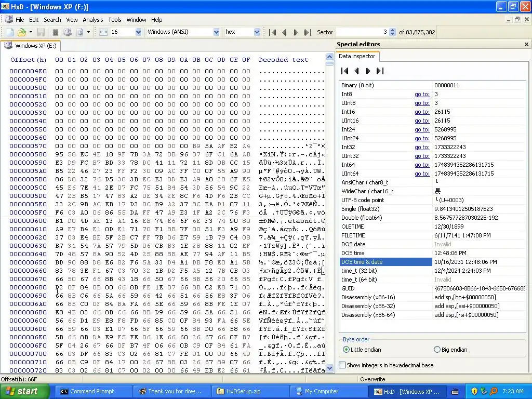Click the HxD document icon in menu bar

[9, 19]
